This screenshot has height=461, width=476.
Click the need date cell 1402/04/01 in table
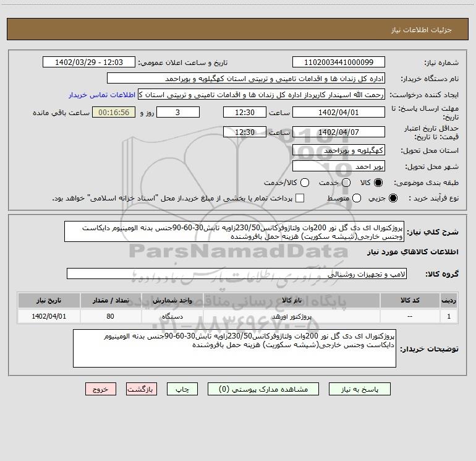49,316
